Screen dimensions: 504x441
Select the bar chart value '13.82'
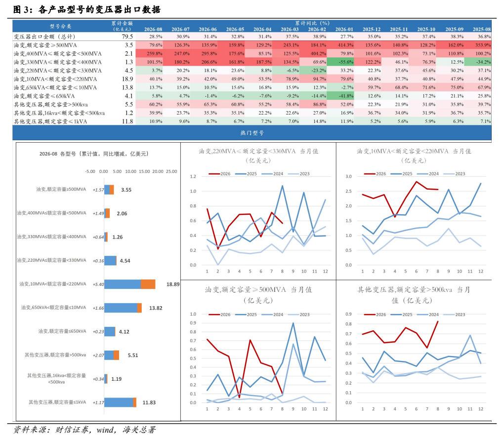156,308
